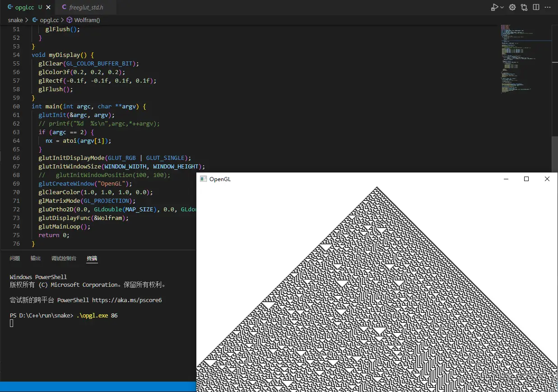This screenshot has width=558, height=392.
Task: Click the commented glutInitWindowPosition line
Action: (105, 175)
